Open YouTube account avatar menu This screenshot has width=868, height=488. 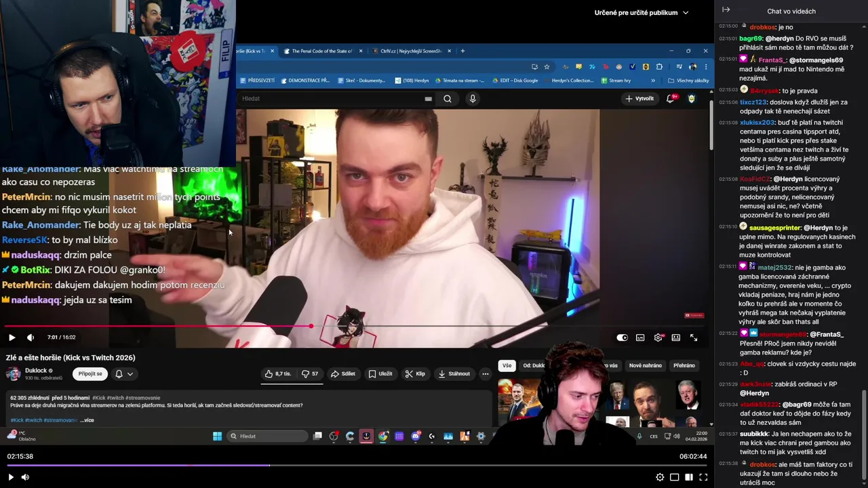[x=692, y=98]
